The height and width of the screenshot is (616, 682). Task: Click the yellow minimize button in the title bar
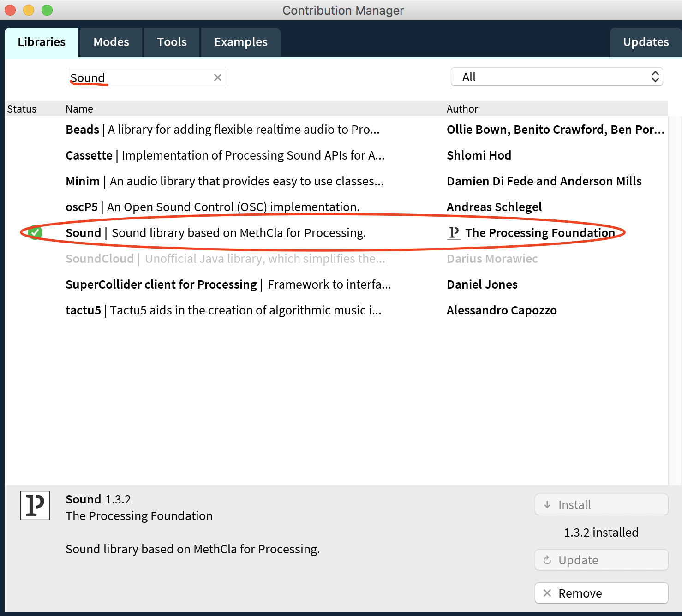29,10
